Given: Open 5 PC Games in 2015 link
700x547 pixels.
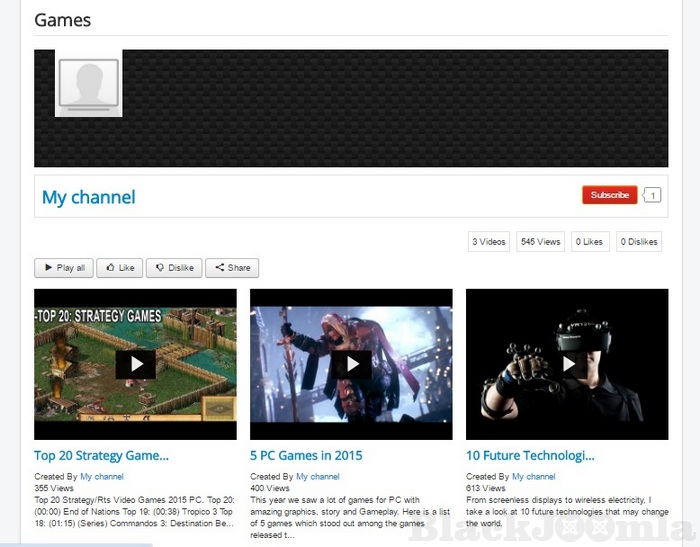Looking at the screenshot, I should click(306, 455).
